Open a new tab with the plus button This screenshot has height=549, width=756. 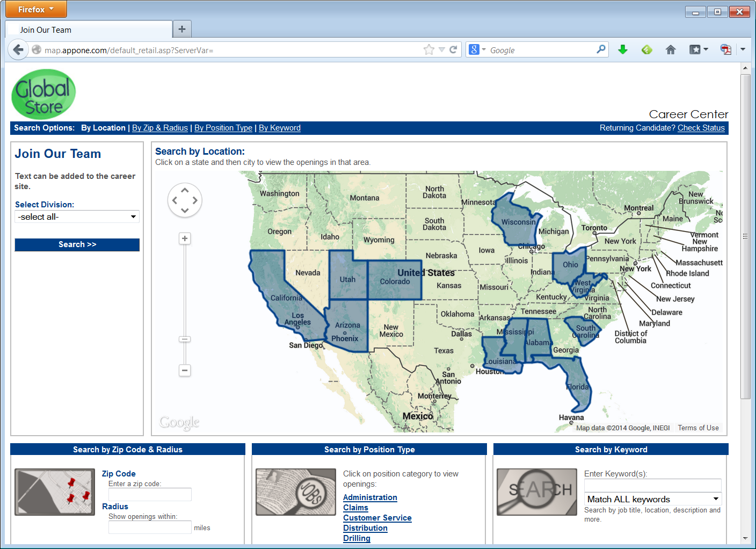point(182,29)
